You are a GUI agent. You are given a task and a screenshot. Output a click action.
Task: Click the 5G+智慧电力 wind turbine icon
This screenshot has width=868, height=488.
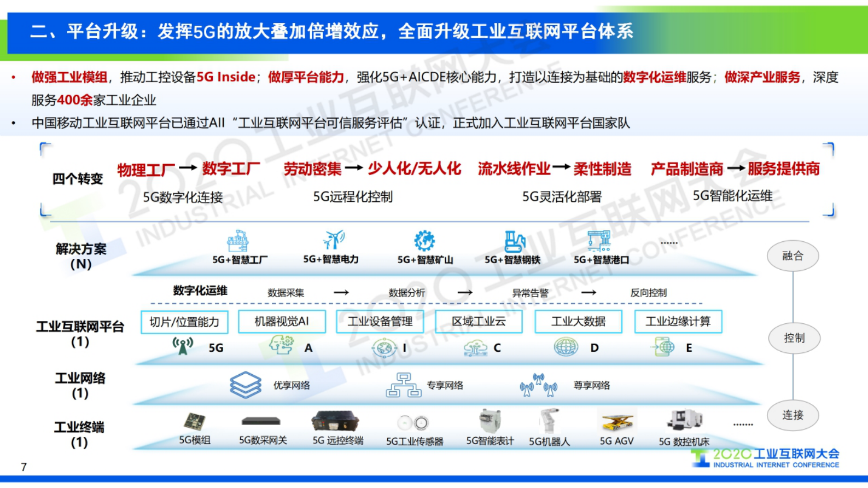coord(333,240)
